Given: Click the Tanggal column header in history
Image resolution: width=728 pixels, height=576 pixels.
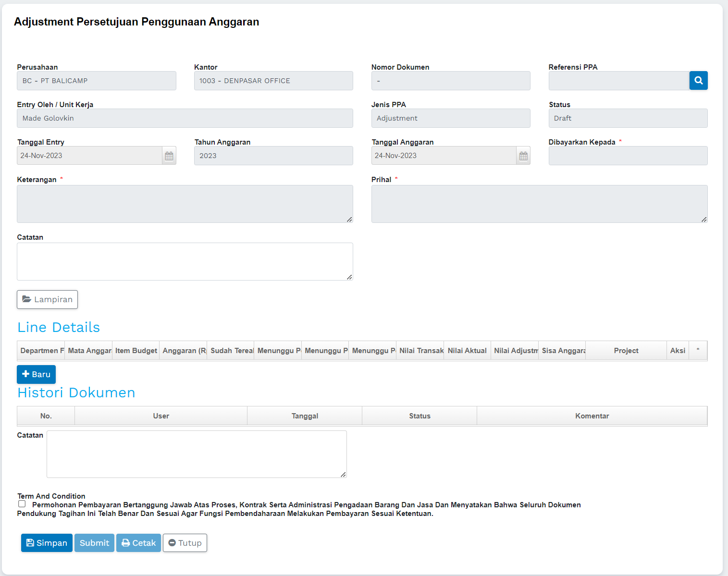Looking at the screenshot, I should point(305,416).
